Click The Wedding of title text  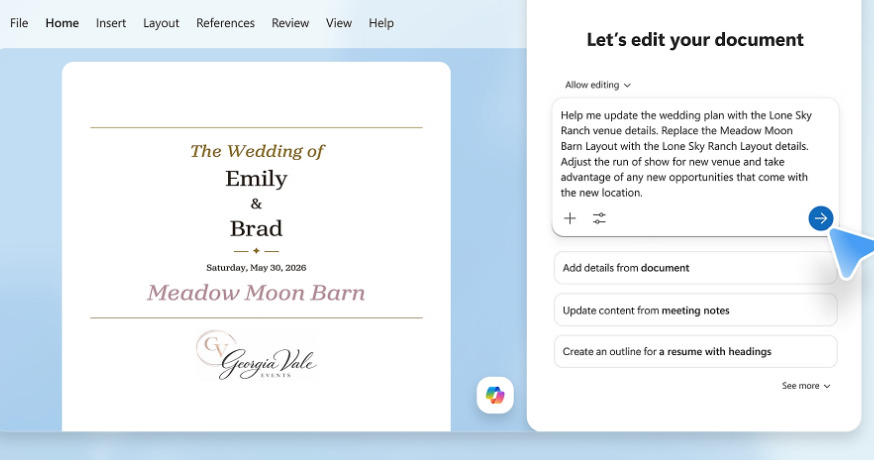point(257,151)
